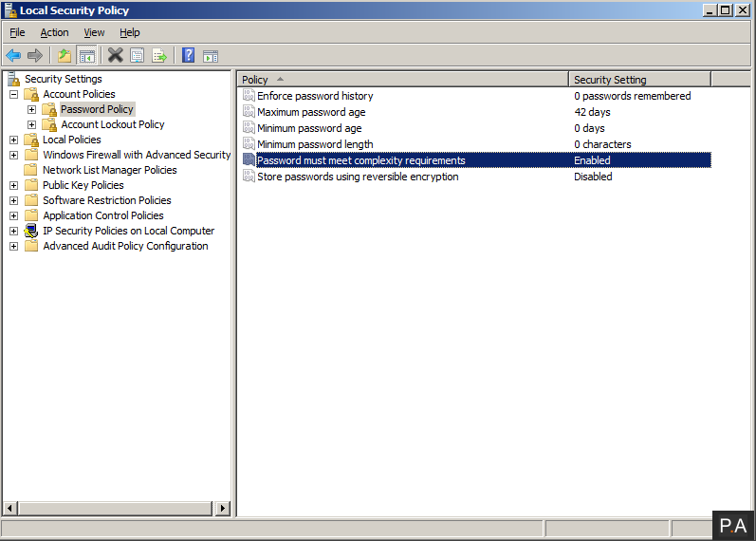Expand Advanced Audit Policy Configuration node
This screenshot has height=541, width=756.
pos(14,246)
